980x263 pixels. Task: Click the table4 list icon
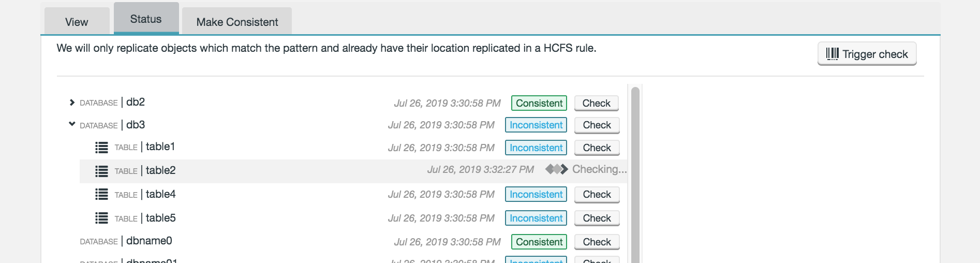(x=101, y=195)
